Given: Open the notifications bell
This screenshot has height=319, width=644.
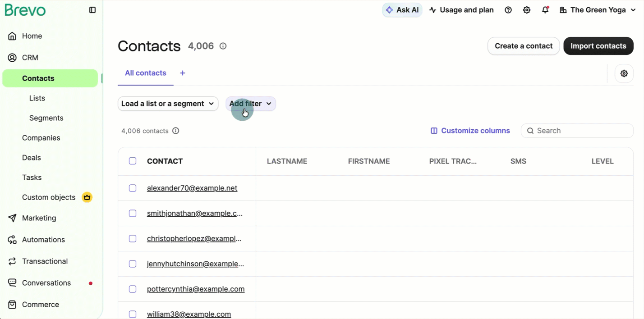Looking at the screenshot, I should tap(545, 10).
